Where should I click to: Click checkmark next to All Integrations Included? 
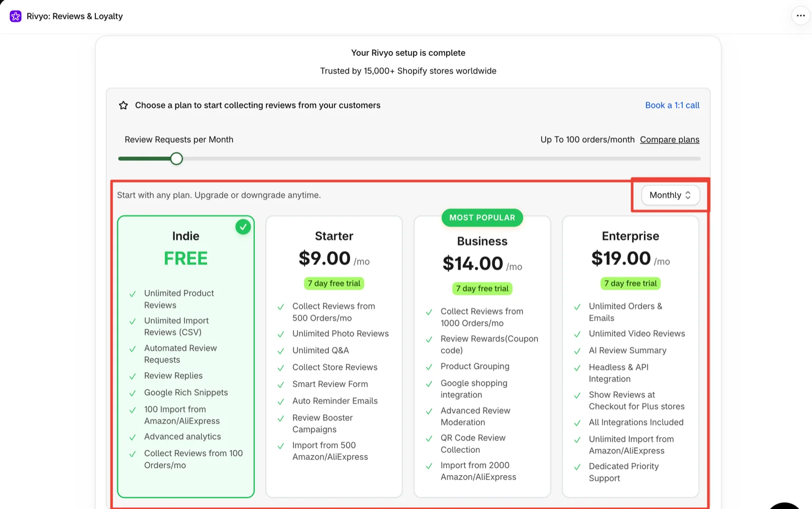(x=577, y=423)
